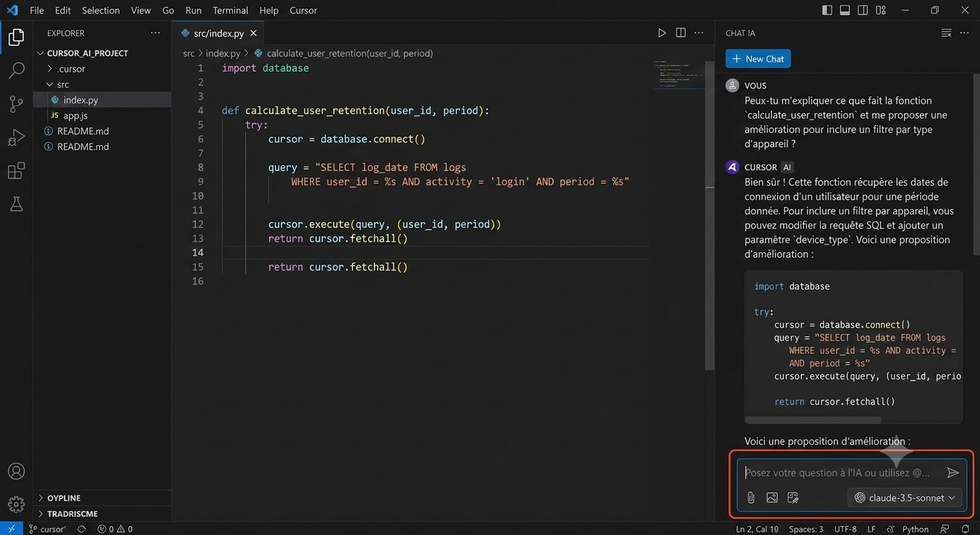Toggle the bottom panel layout

click(845, 10)
